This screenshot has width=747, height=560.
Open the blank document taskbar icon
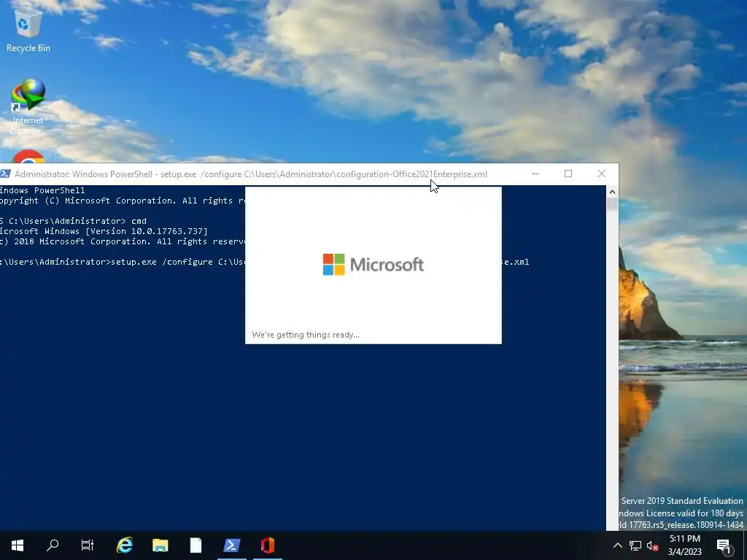196,545
